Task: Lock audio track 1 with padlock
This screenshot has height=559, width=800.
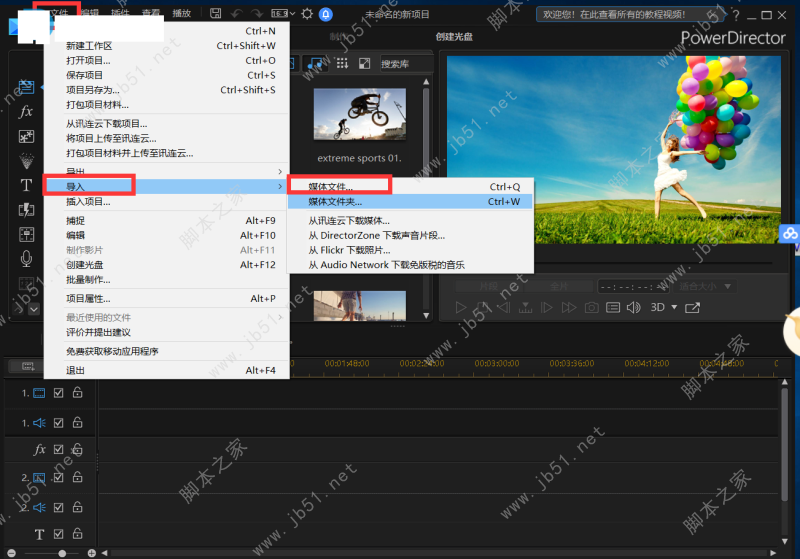Action: point(78,422)
